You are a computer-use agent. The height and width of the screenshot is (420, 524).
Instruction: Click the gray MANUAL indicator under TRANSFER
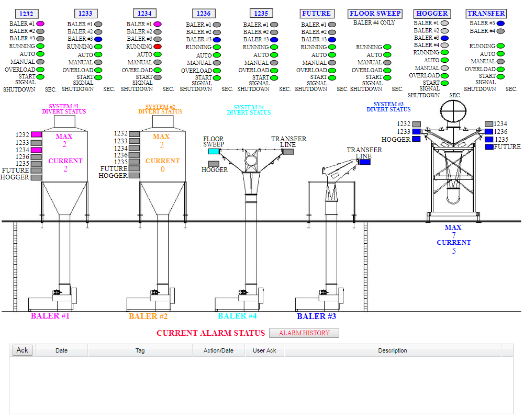coord(500,61)
